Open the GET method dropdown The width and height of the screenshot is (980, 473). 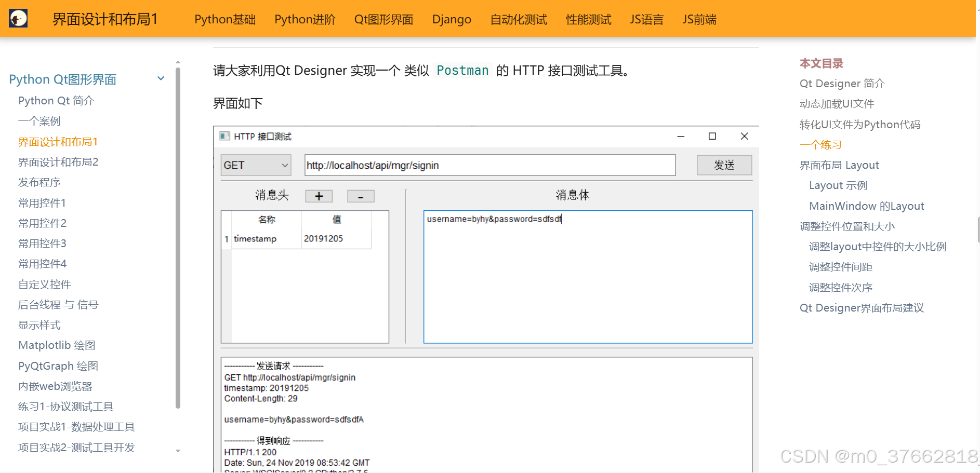[x=256, y=165]
